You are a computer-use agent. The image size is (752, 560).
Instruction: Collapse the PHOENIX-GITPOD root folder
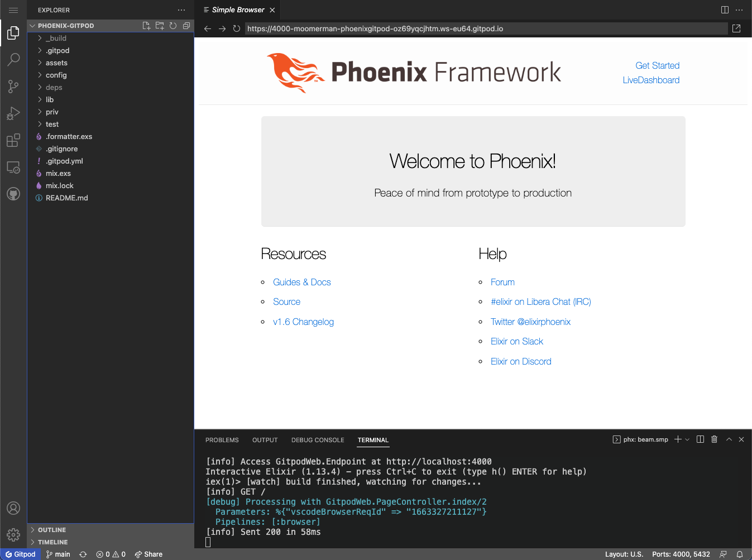pos(66,26)
